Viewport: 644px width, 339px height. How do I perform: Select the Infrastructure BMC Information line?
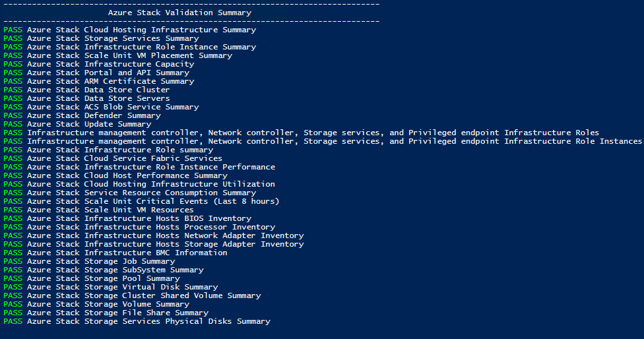click(x=115, y=253)
